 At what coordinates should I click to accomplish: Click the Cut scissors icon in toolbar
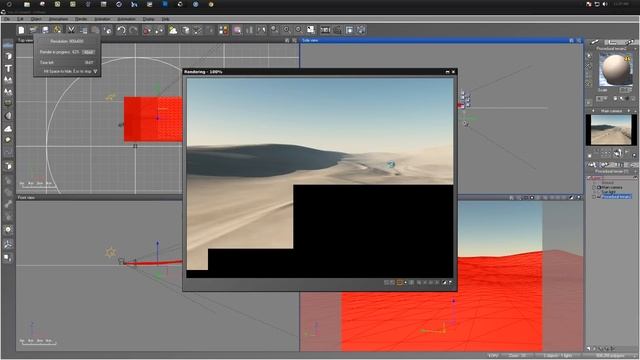click(x=71, y=30)
